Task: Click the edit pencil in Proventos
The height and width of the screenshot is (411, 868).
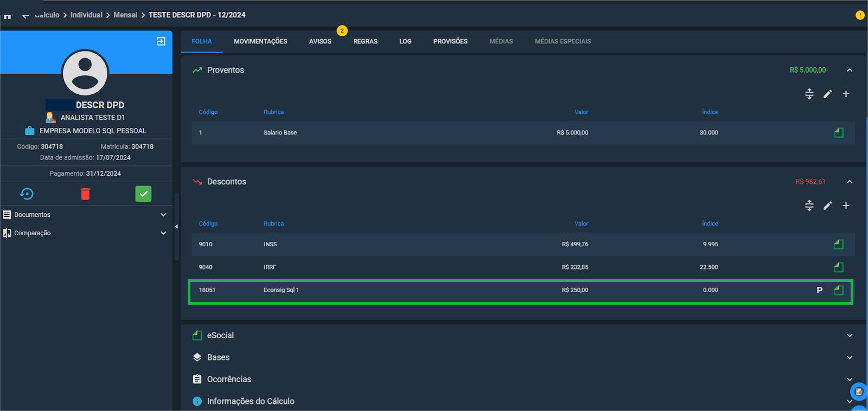Action: pos(827,94)
